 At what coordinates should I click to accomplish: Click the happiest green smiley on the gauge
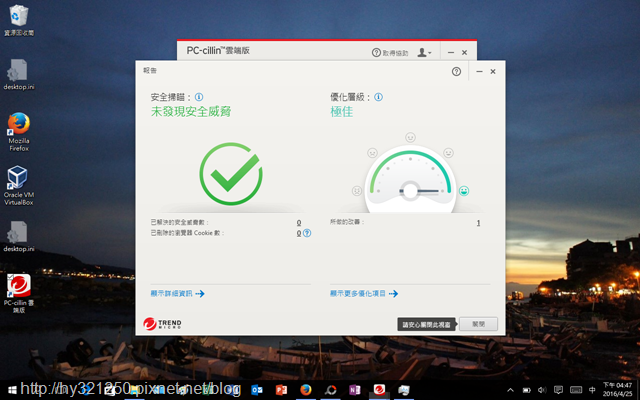tap(464, 191)
